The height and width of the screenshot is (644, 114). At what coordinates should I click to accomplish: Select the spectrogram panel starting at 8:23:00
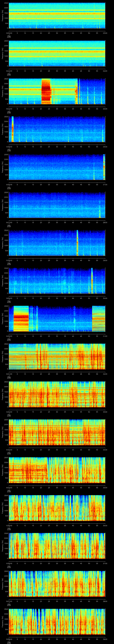tap(57, 54)
